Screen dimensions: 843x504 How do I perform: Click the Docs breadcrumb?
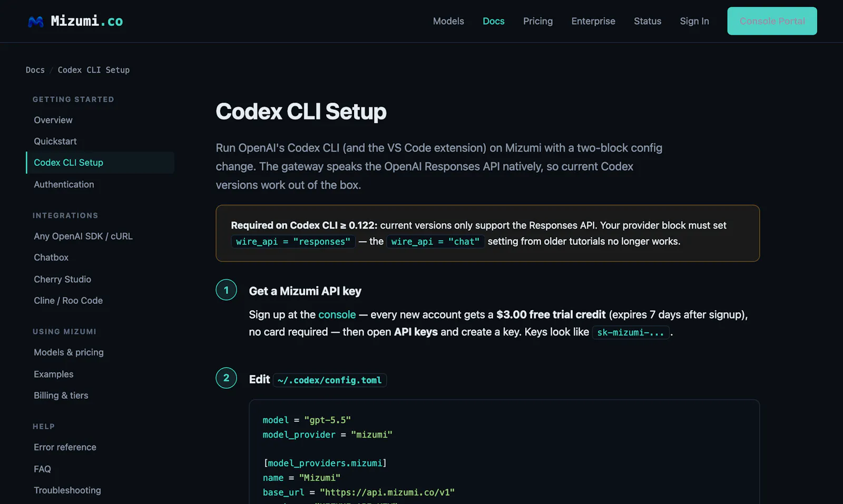(35, 70)
